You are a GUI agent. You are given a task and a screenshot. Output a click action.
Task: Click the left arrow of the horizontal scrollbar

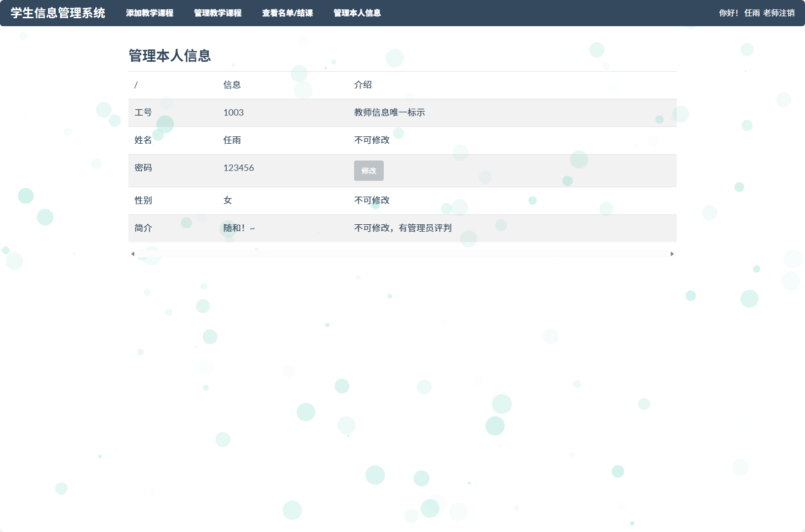(x=132, y=253)
